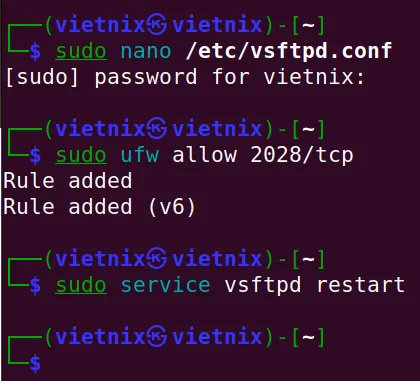
Task: Click the (v6) text in Rule added output
Action: tap(172, 207)
